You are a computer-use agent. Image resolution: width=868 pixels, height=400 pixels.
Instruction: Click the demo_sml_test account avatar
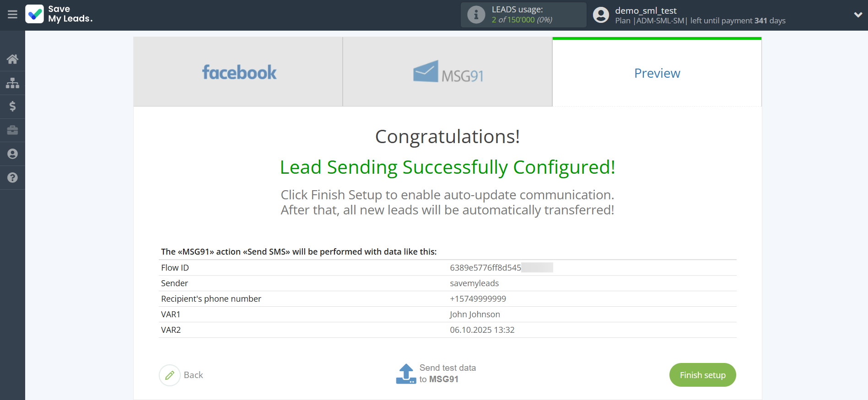[x=601, y=15]
